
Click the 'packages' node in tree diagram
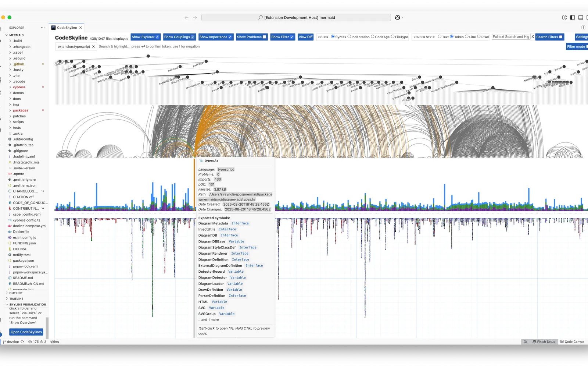click(206, 61)
